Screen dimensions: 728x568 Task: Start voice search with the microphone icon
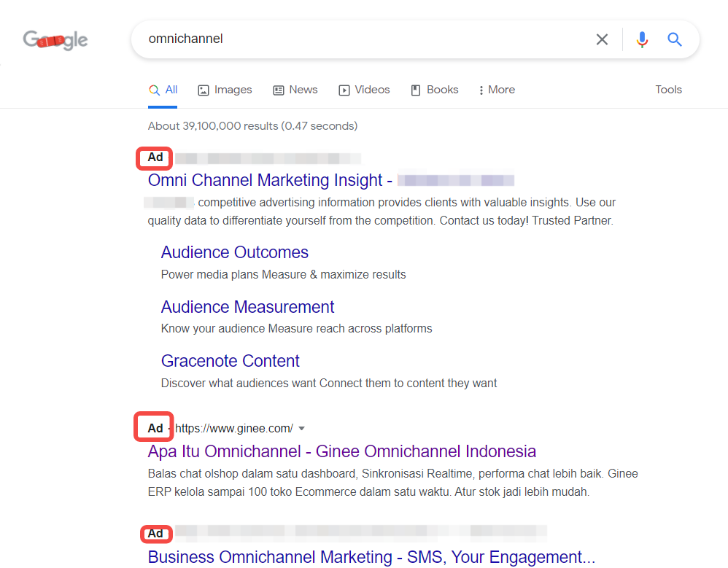(x=642, y=39)
